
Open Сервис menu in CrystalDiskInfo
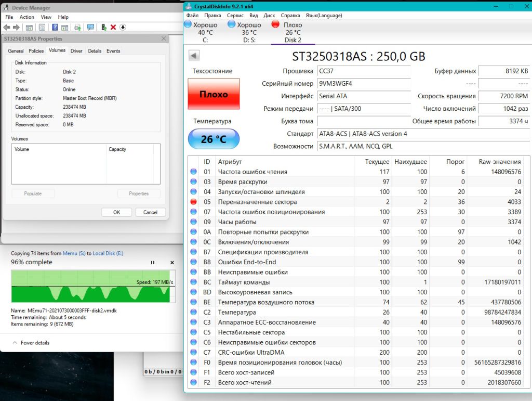(x=235, y=15)
